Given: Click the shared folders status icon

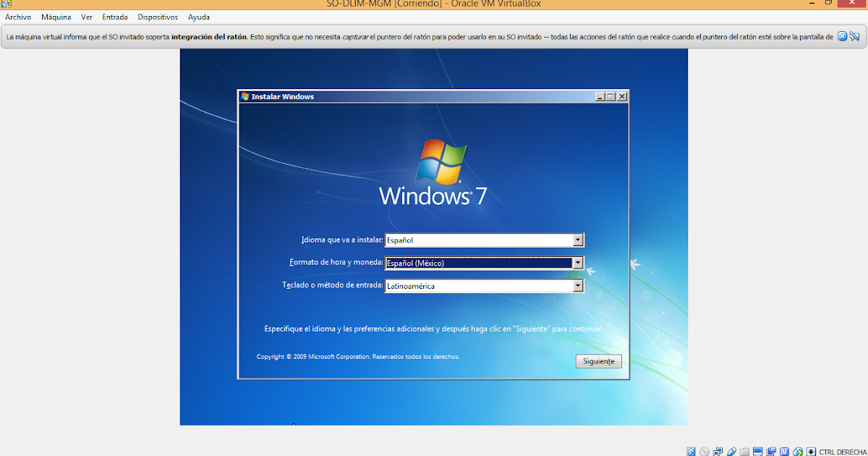Looking at the screenshot, I should (746, 451).
